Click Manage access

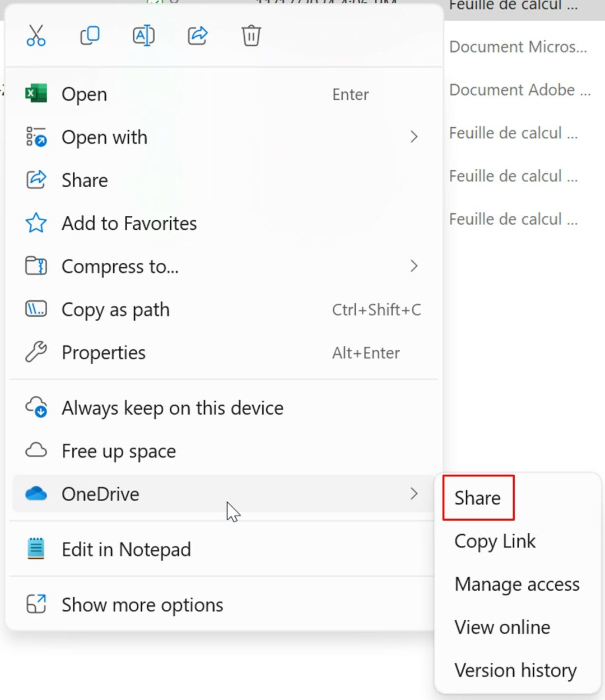pos(517,584)
